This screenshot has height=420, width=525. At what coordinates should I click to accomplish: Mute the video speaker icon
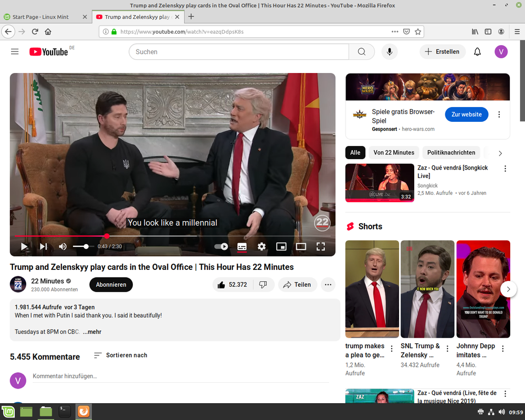[x=62, y=247]
